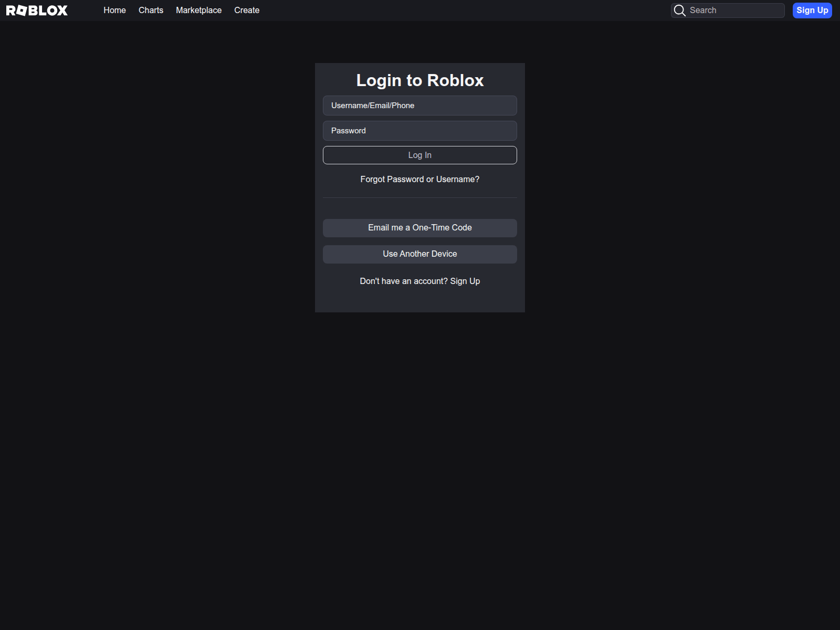Click Email me a One-Time Code
This screenshot has width=840, height=630.
point(420,228)
